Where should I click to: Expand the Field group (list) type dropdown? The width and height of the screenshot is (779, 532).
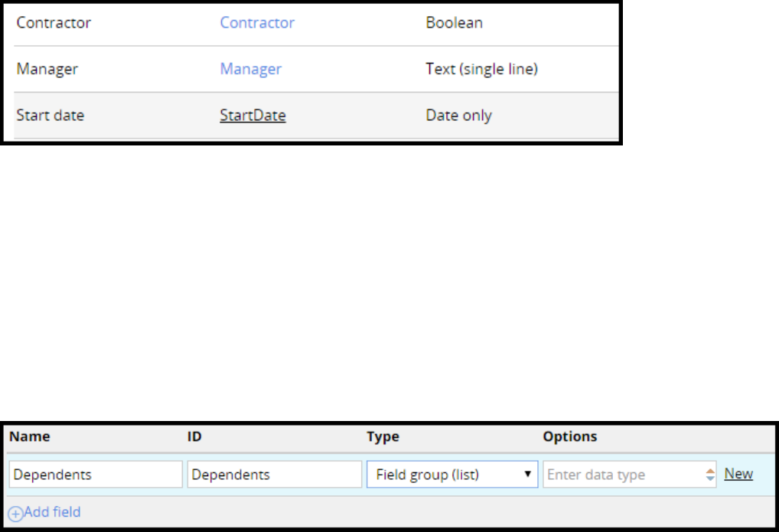pyautogui.click(x=452, y=475)
